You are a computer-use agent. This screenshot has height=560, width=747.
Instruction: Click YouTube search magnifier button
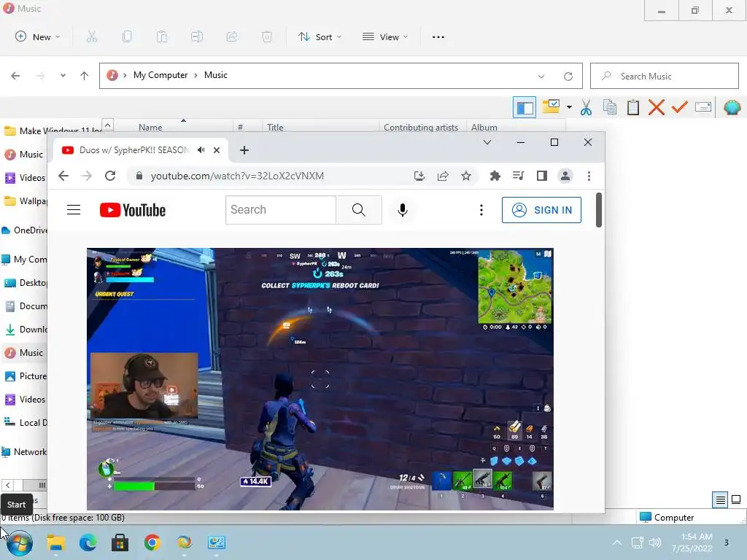coord(359,209)
